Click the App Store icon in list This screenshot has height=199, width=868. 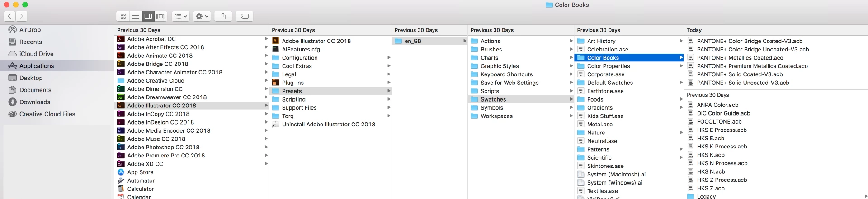click(x=121, y=172)
